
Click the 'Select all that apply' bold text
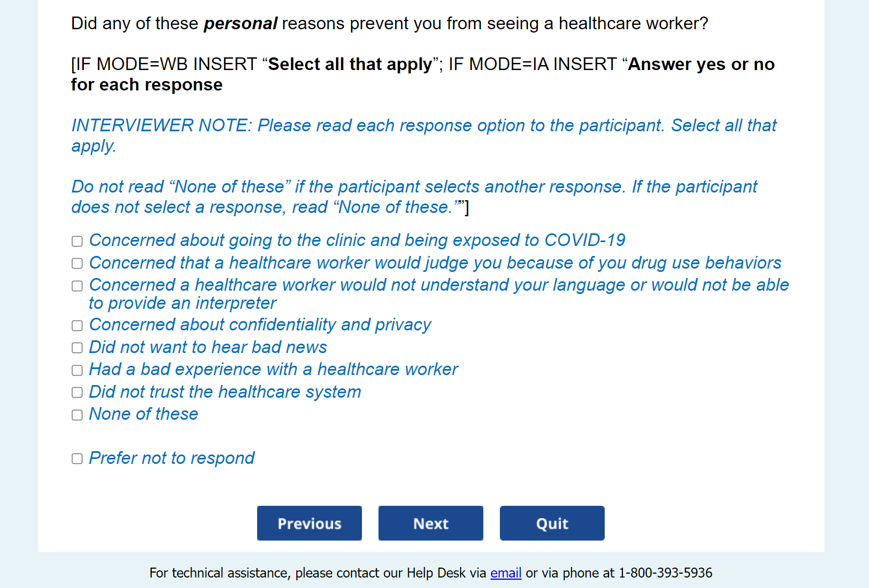(x=350, y=65)
